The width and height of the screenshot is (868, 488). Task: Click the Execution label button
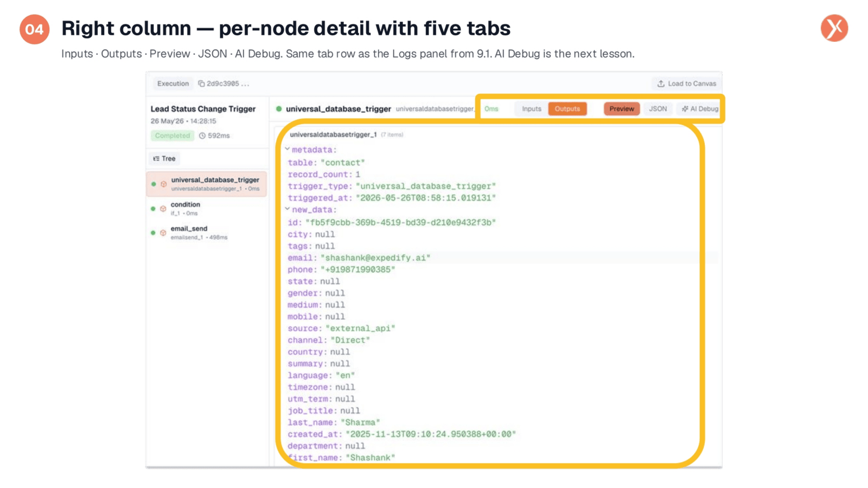(x=173, y=84)
